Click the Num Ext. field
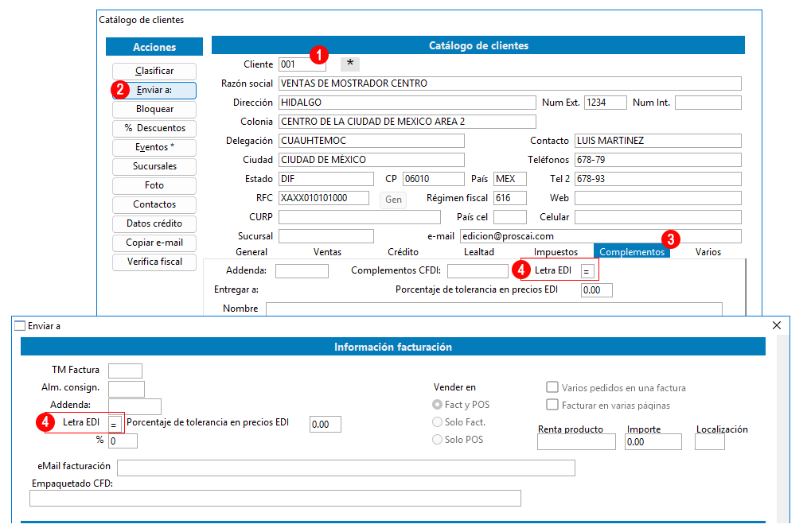The image size is (807, 532). pos(605,103)
